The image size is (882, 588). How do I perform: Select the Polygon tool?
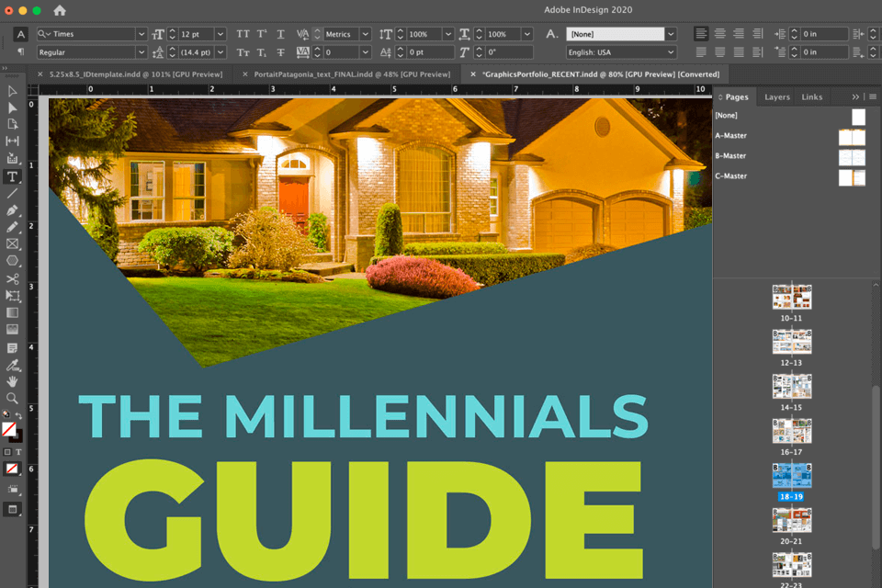click(x=12, y=261)
